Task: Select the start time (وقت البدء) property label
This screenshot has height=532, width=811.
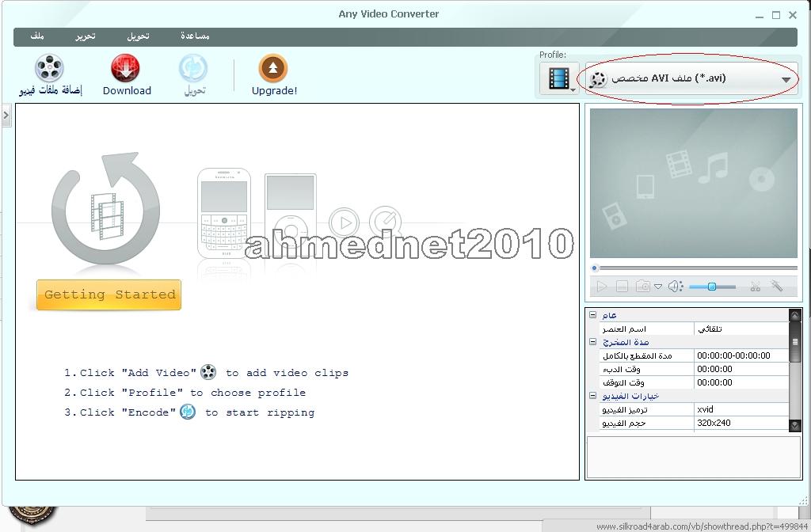Action: [622, 369]
